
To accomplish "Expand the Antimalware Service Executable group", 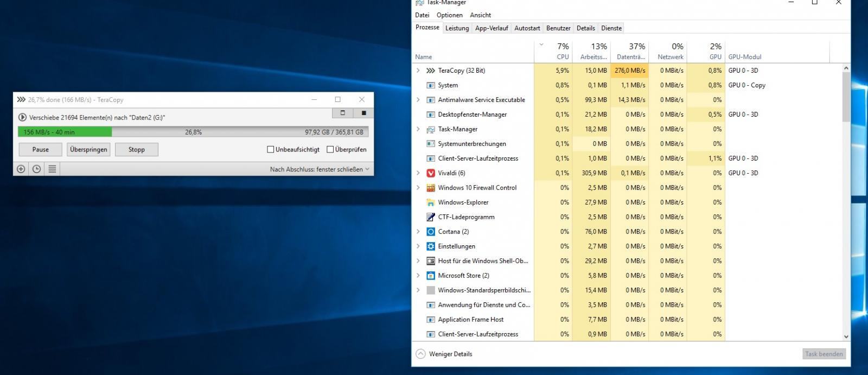I will 418,100.
